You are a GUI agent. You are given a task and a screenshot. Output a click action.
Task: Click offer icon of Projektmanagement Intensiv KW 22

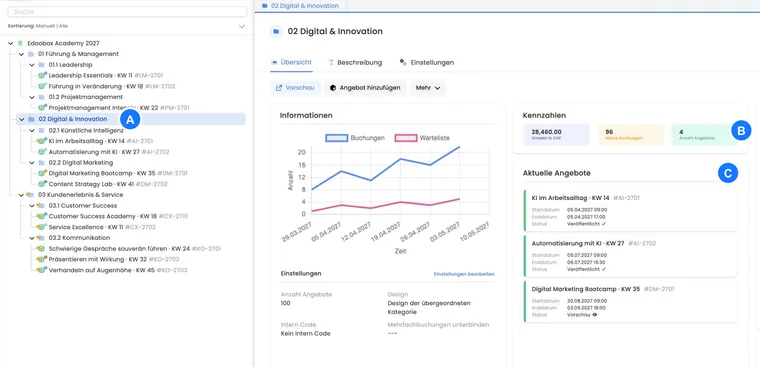pos(42,108)
